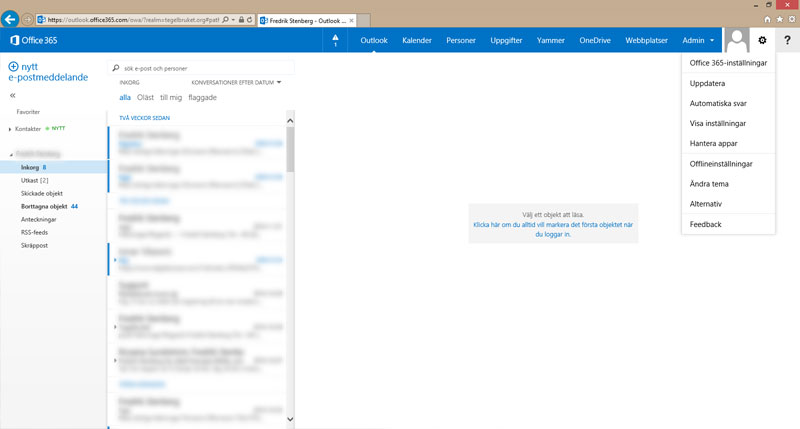The height and width of the screenshot is (429, 800).
Task: Show only flaggade messages
Action: point(202,98)
